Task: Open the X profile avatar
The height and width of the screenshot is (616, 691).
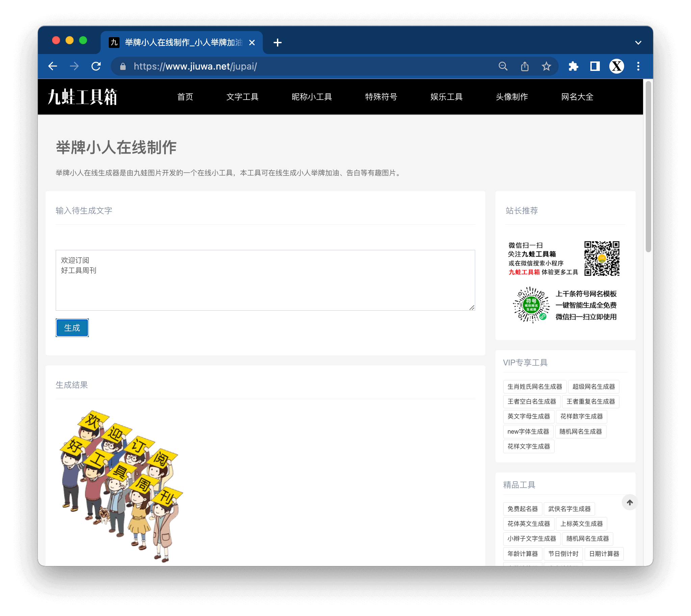Action: [616, 66]
